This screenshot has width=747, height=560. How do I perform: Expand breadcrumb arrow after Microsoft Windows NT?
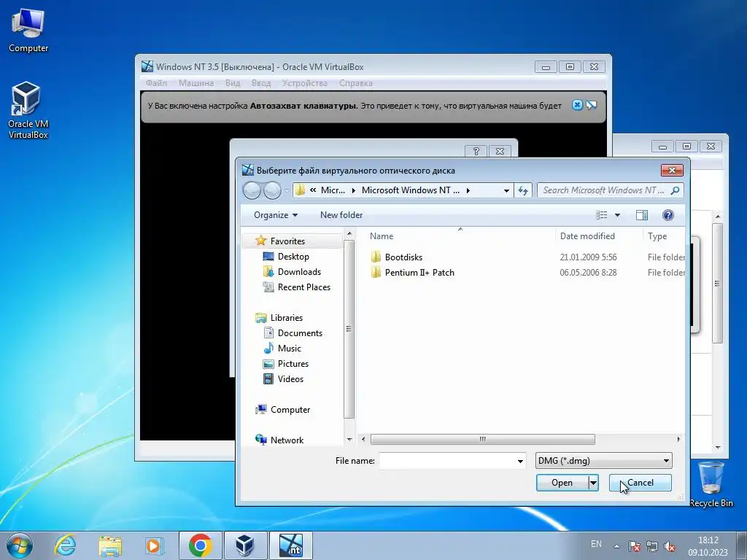coord(468,190)
